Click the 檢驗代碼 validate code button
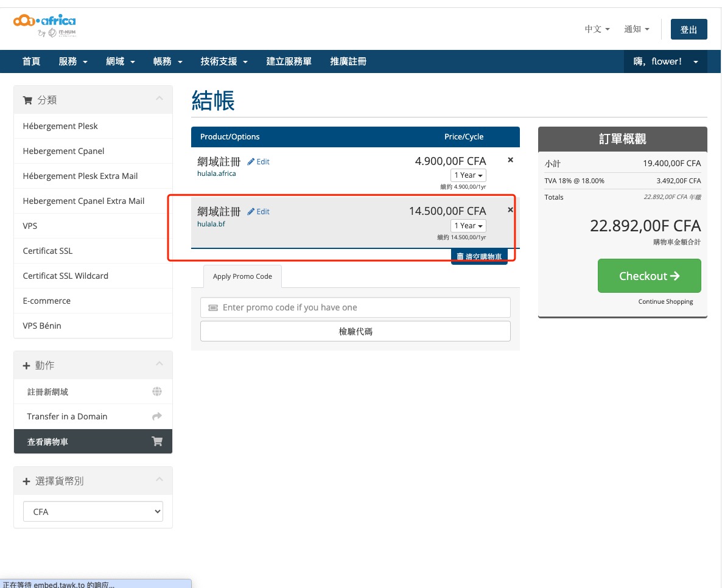The height and width of the screenshot is (588, 722). point(355,331)
